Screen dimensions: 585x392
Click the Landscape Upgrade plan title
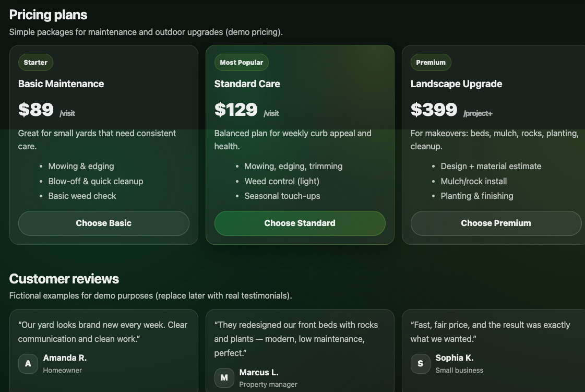[x=456, y=84]
